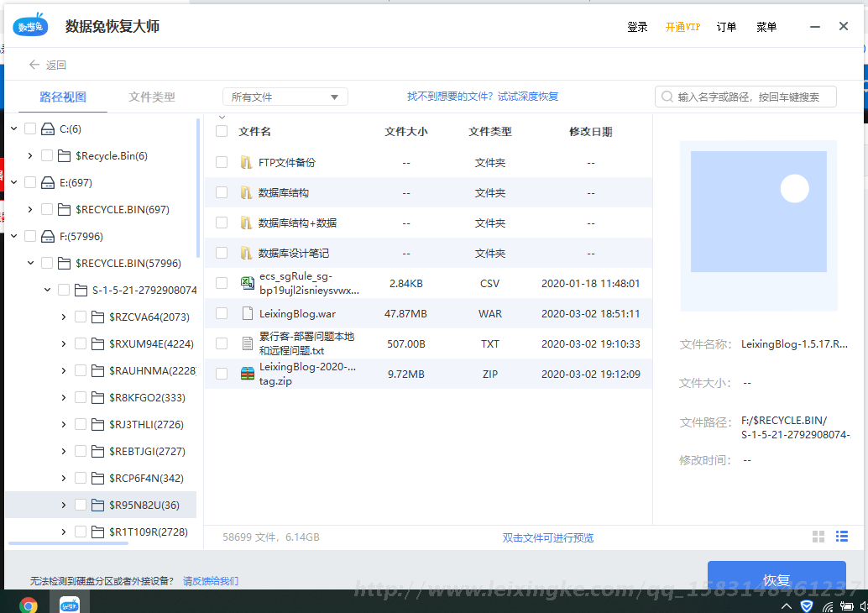Screen dimensions: 868x613
Task: Open the security shield tray icon
Action: 807,605
